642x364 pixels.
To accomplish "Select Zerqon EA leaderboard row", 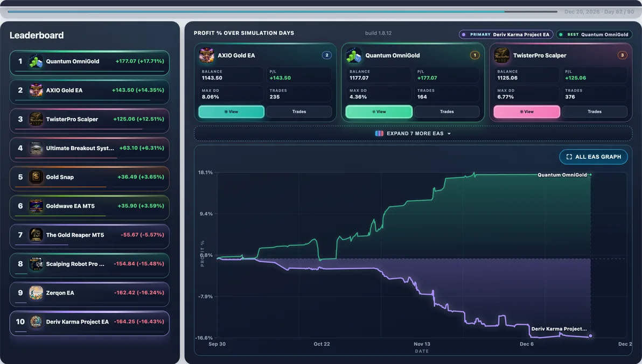I will 89,294.
